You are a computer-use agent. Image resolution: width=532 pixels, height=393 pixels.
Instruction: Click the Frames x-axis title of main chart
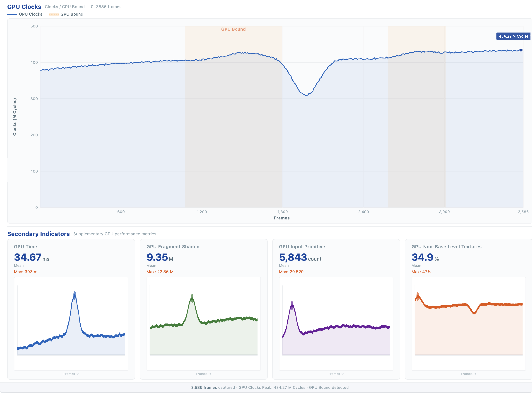point(282,218)
